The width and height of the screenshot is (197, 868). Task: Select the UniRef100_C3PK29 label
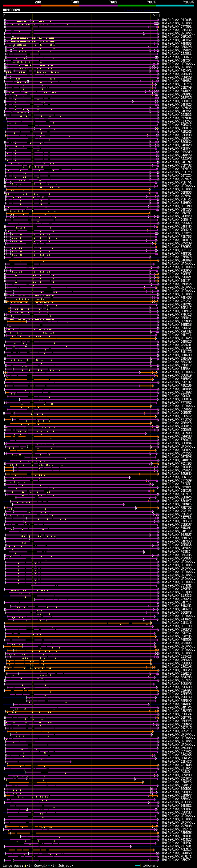[x=177, y=78]
